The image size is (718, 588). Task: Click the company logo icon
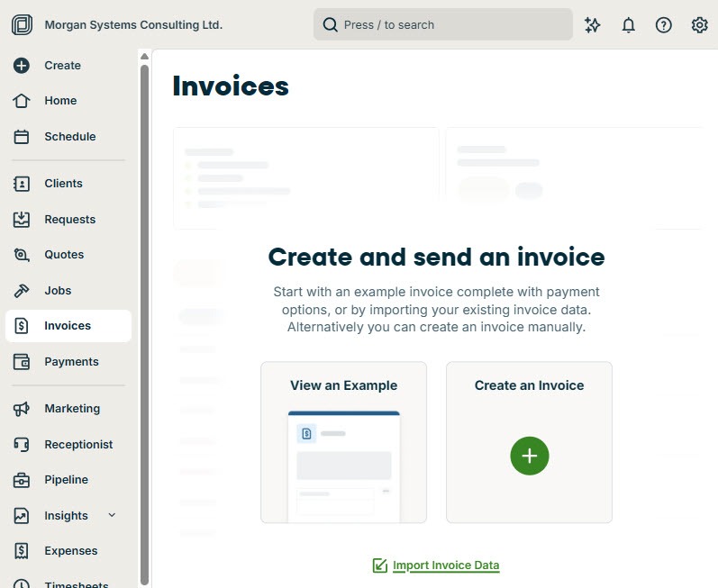pyautogui.click(x=22, y=24)
